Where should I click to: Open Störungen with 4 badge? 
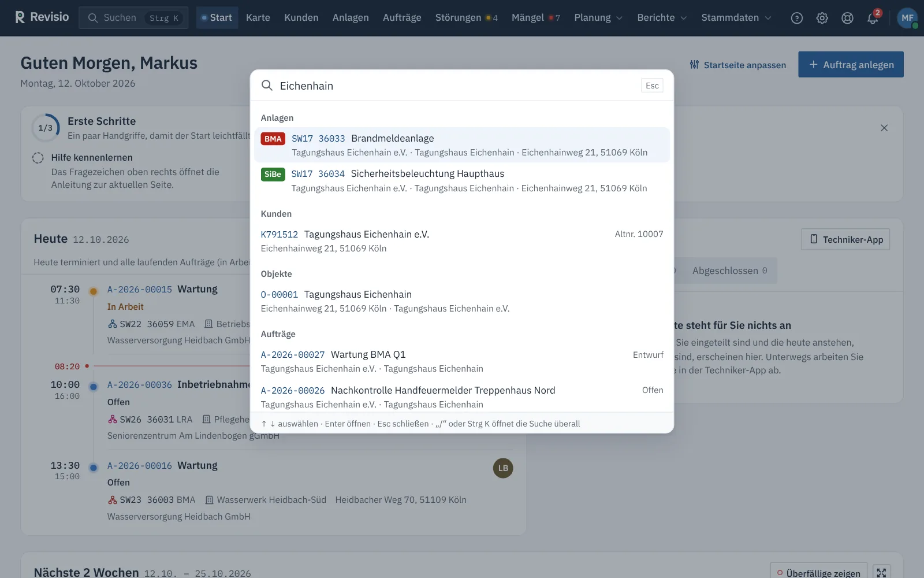point(467,18)
